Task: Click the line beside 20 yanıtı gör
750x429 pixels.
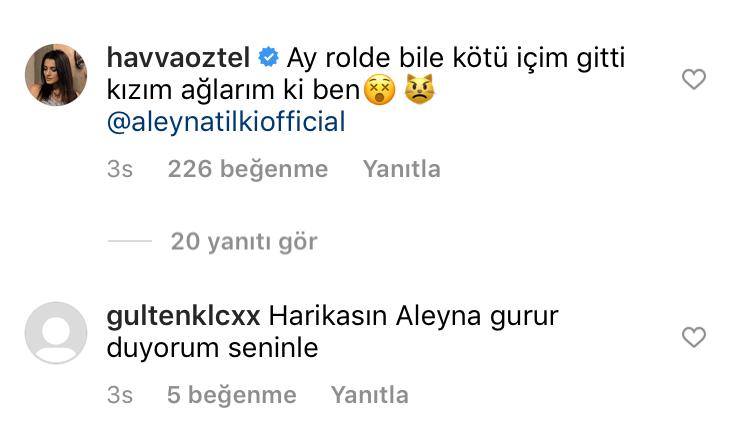Action: tap(130, 241)
